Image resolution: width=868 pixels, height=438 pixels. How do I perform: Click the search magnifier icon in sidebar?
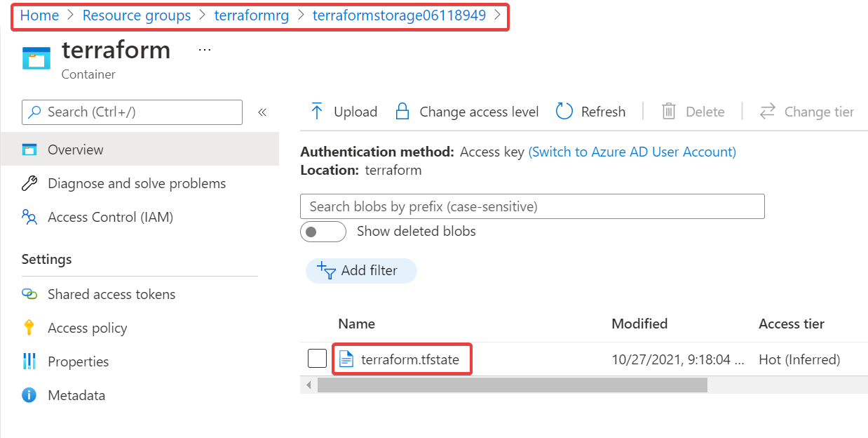click(x=35, y=112)
